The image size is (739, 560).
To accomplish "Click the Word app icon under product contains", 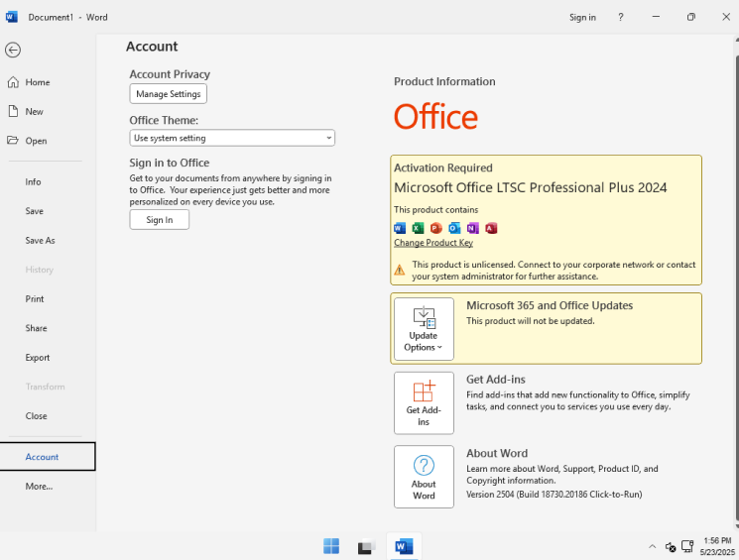I will [400, 228].
